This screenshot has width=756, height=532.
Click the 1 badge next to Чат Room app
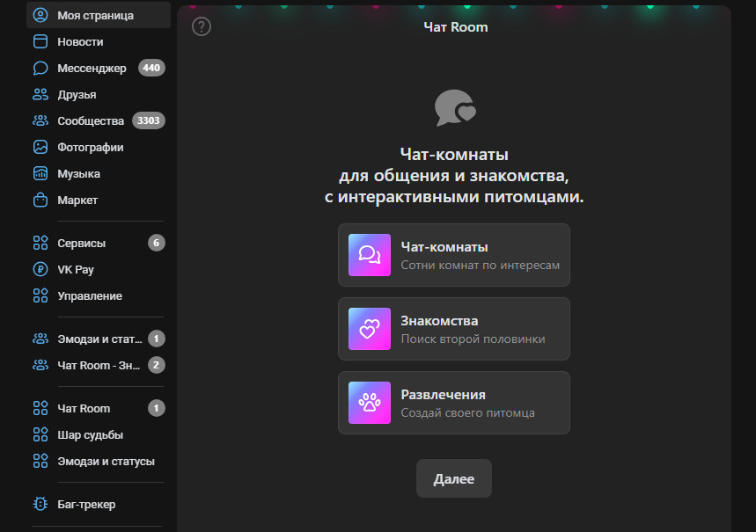click(156, 408)
